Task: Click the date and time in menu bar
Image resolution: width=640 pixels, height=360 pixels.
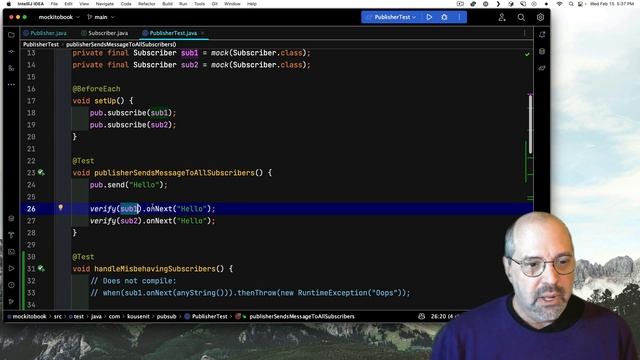Action: coord(612,4)
